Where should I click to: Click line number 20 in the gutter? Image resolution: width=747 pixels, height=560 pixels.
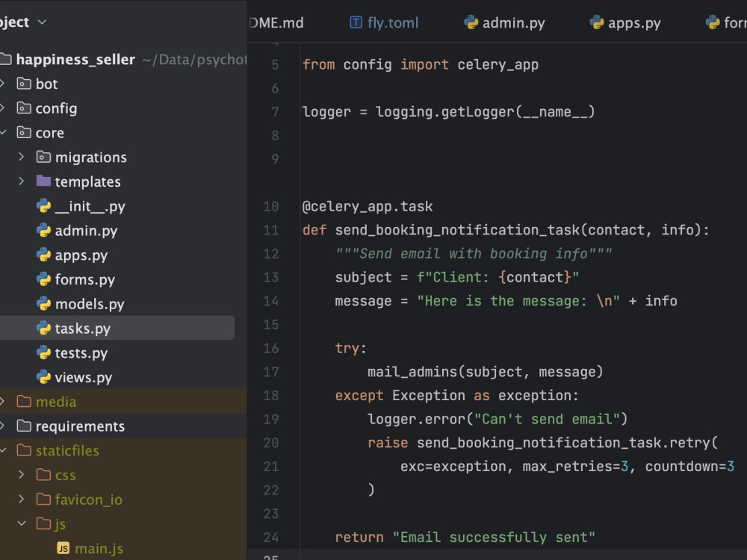coord(271,442)
